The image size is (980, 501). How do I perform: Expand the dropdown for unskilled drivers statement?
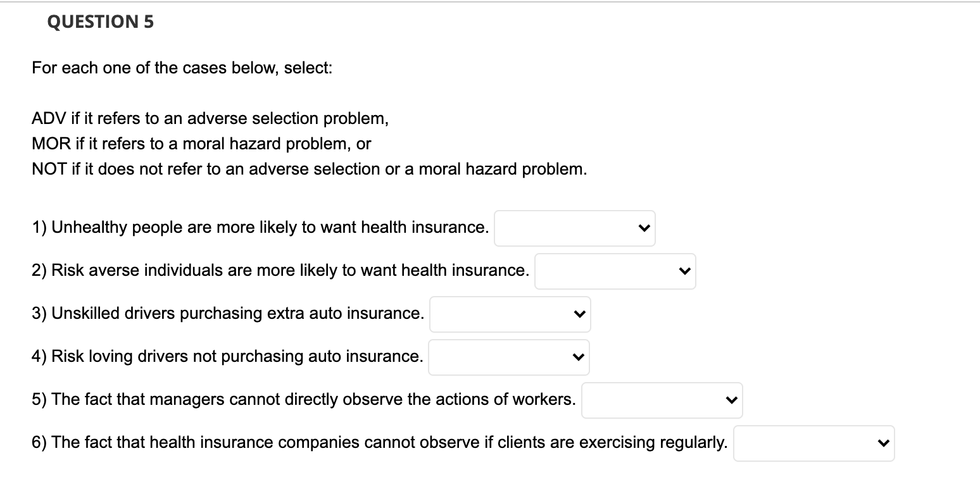tap(509, 314)
